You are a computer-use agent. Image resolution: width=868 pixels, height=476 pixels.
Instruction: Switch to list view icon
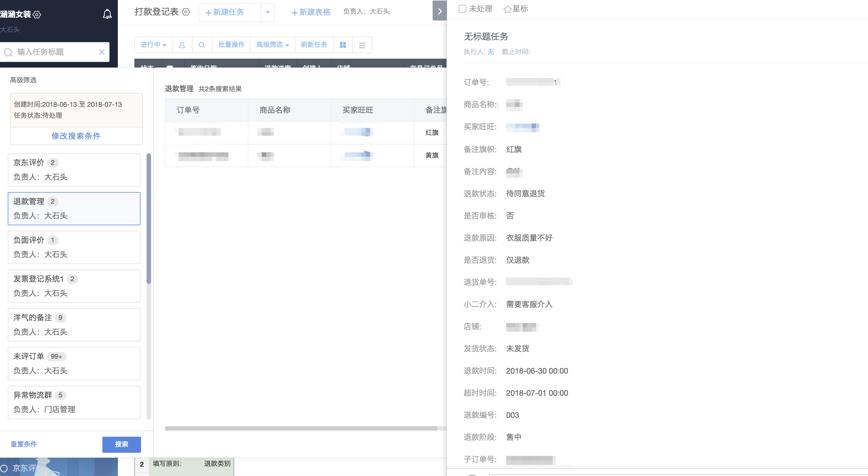point(362,45)
